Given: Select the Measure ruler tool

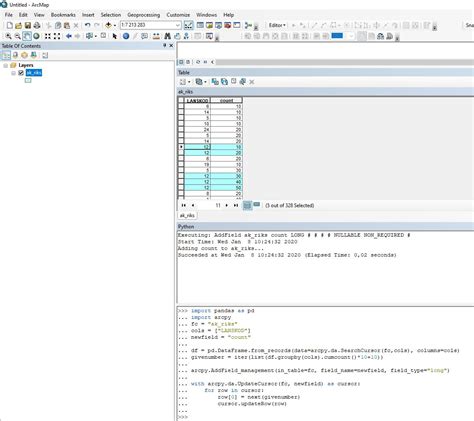Looking at the screenshot, I should pos(156,36).
